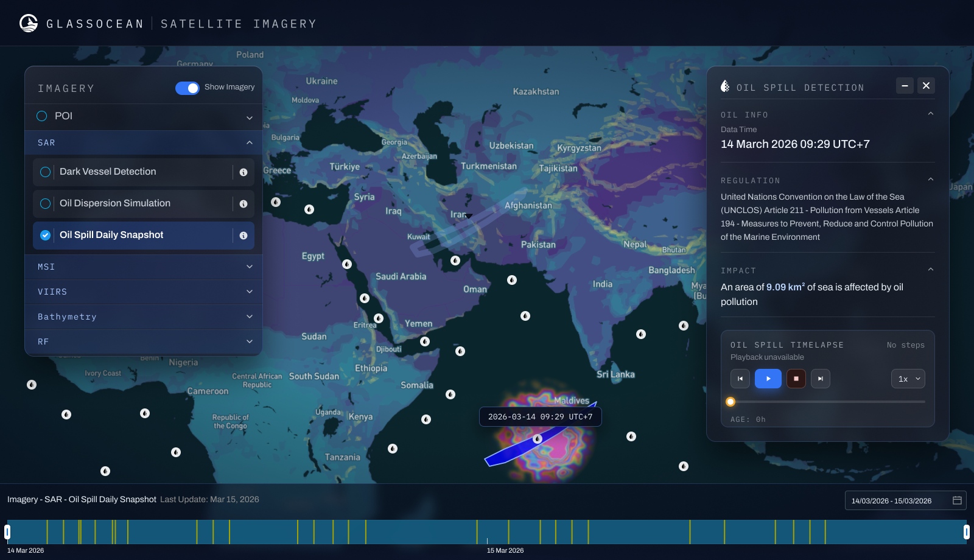Close the Oil Spill Detection panel
The height and width of the screenshot is (560, 974).
tap(926, 86)
